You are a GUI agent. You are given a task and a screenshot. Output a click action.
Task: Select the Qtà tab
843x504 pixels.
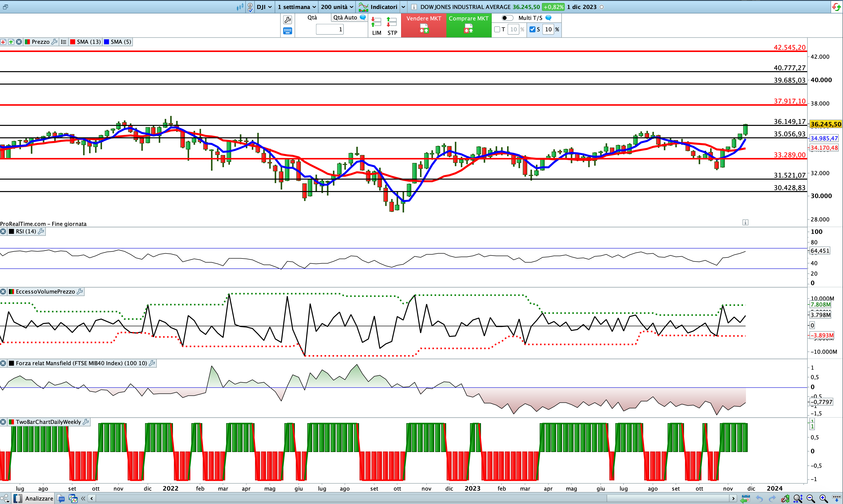[x=312, y=17]
